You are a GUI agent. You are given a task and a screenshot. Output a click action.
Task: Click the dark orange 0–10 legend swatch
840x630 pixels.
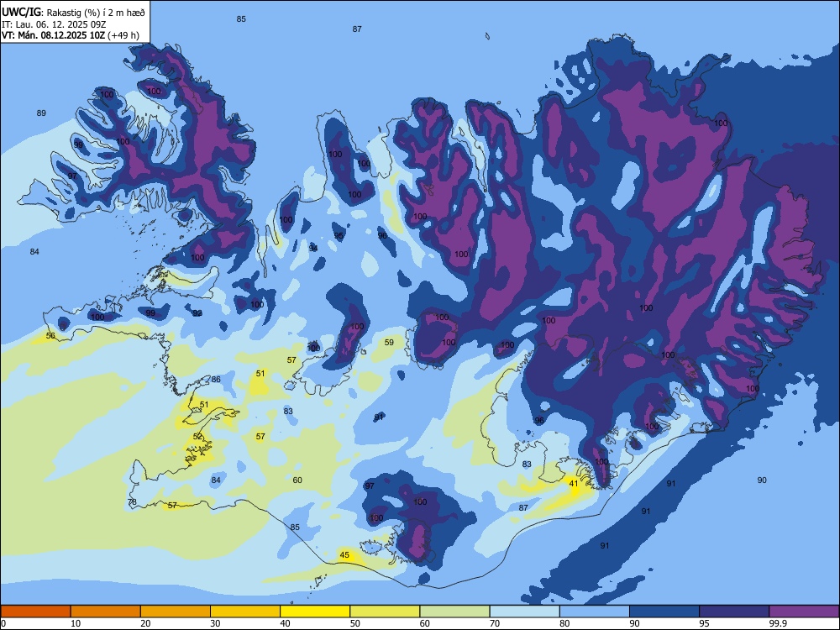pyautogui.click(x=35, y=612)
